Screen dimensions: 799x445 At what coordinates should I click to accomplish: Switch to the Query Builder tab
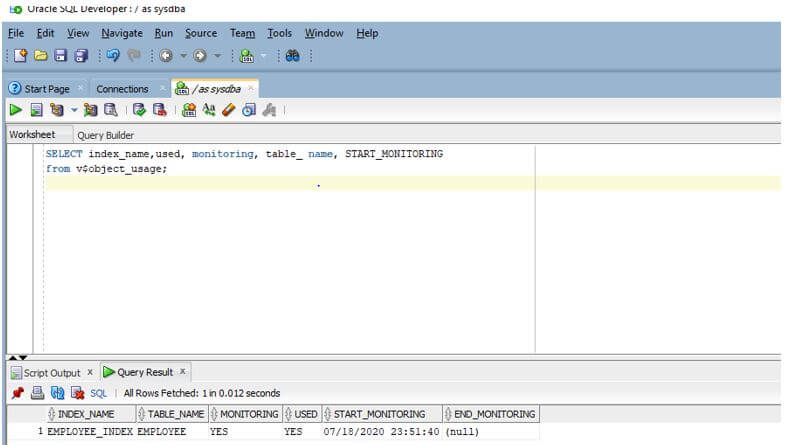[x=105, y=135]
